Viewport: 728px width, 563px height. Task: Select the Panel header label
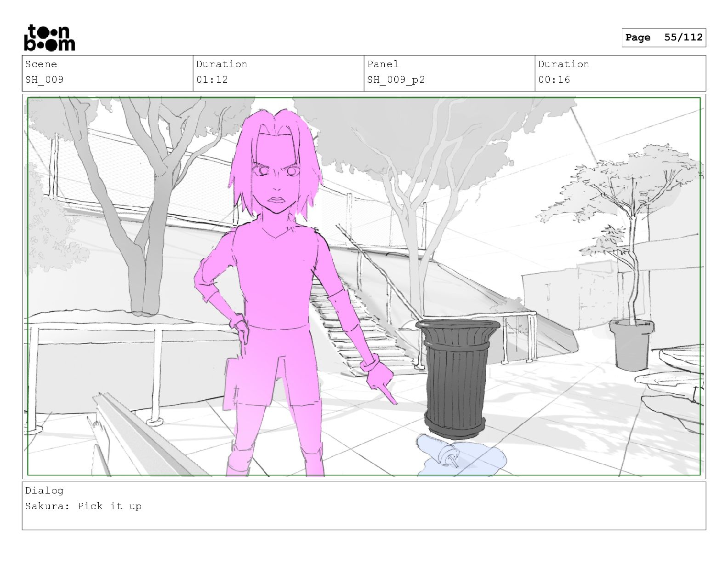click(383, 64)
